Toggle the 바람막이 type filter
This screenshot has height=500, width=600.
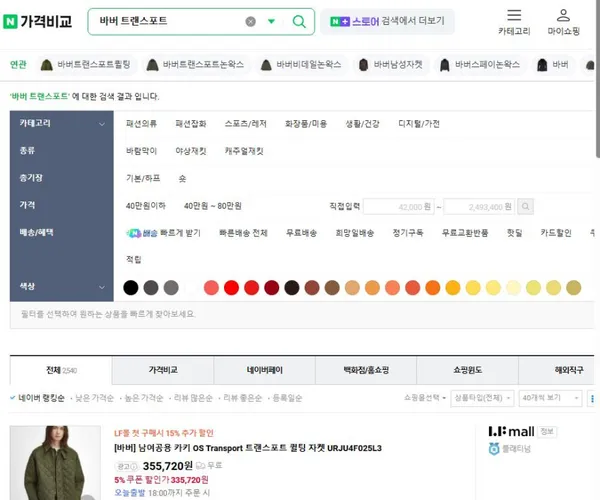tap(141, 151)
